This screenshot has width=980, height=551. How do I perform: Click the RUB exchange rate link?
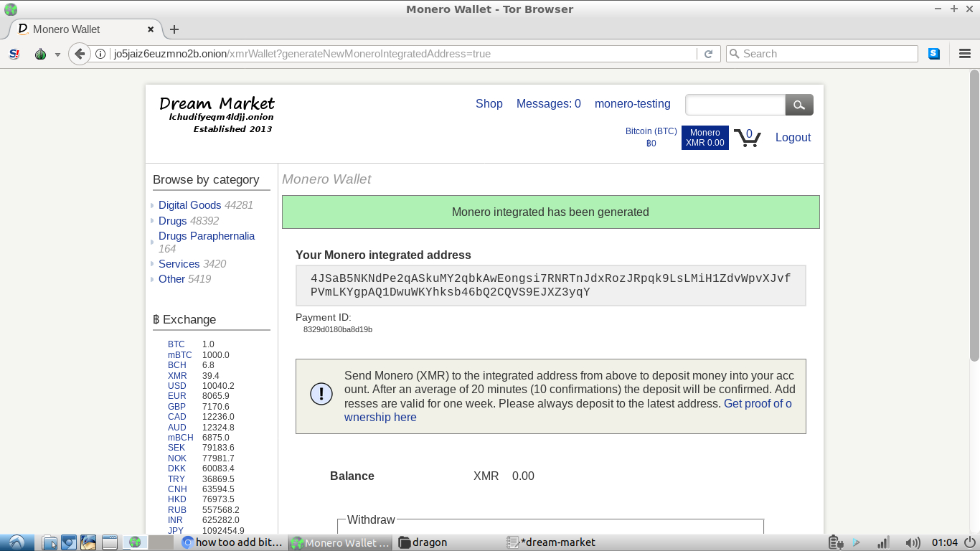pyautogui.click(x=177, y=510)
